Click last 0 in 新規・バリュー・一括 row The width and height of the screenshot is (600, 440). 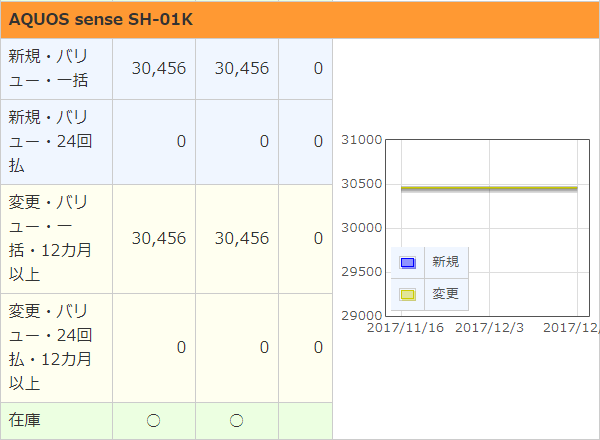coord(318,68)
